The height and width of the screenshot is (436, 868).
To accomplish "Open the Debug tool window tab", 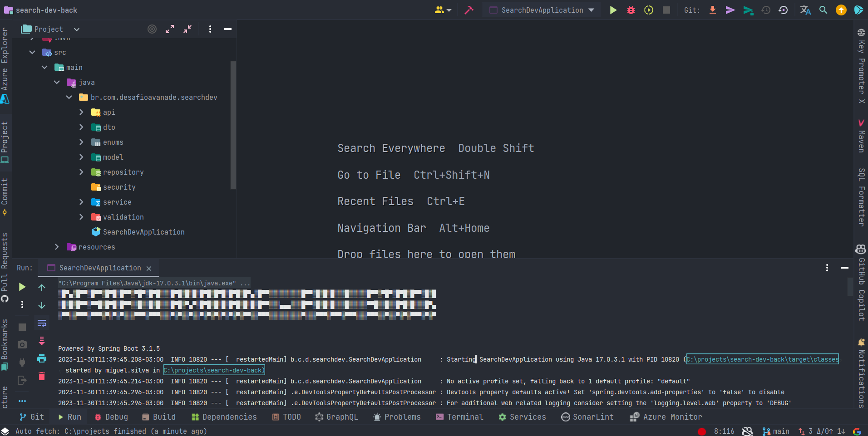I will (111, 417).
